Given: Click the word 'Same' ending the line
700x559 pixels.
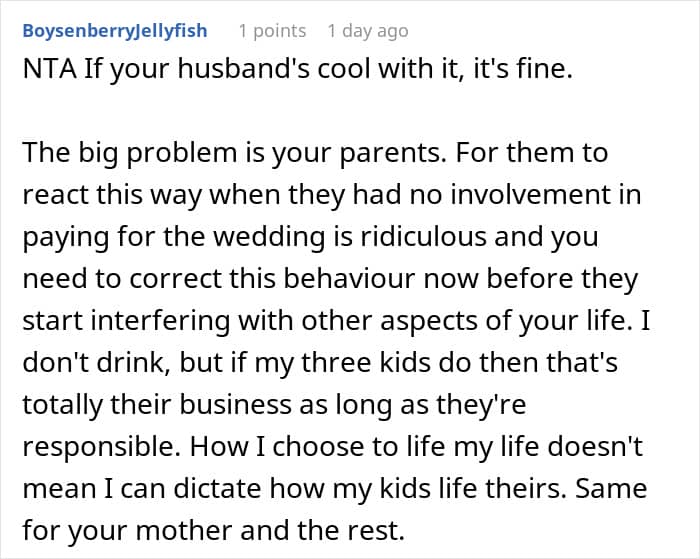Looking at the screenshot, I should [x=611, y=488].
